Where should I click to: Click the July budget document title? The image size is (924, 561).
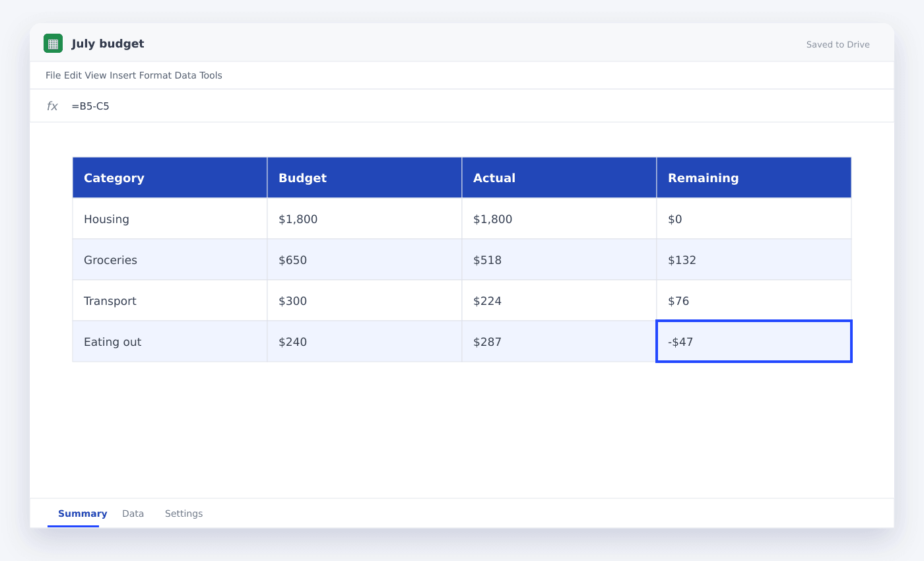(x=108, y=44)
